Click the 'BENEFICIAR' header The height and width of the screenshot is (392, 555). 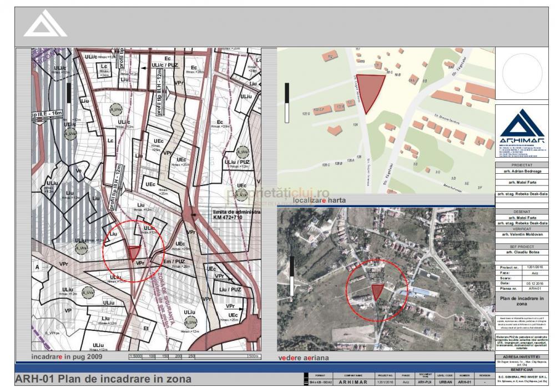(x=521, y=370)
